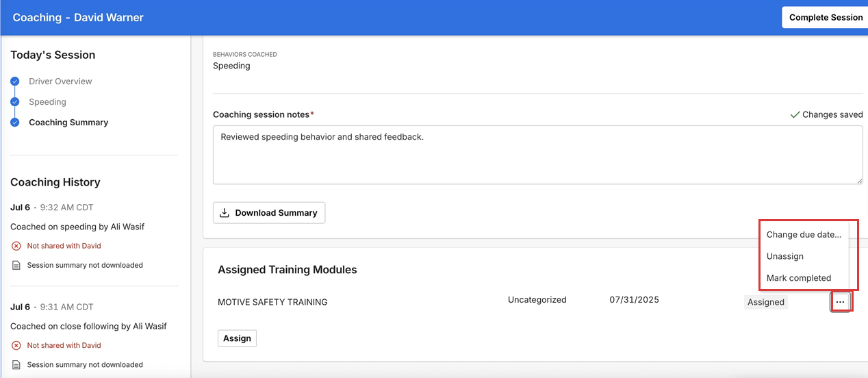The height and width of the screenshot is (378, 868).
Task: Select Mark completed in the menu
Action: point(799,278)
